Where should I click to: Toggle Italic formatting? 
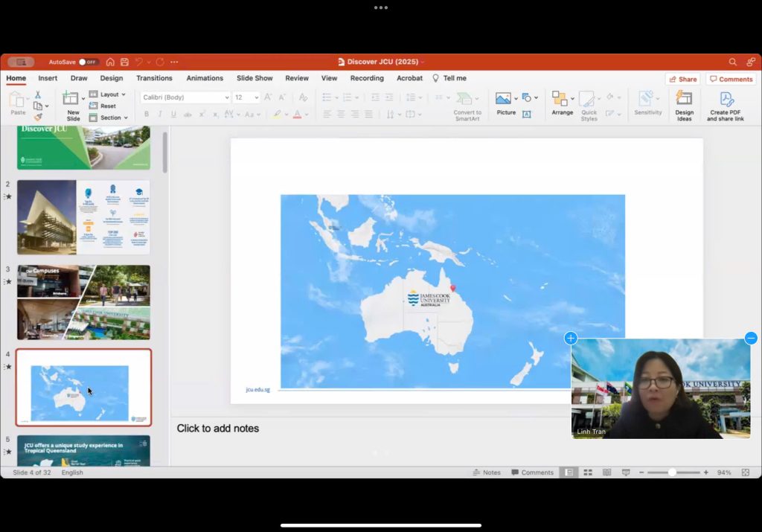tap(159, 114)
